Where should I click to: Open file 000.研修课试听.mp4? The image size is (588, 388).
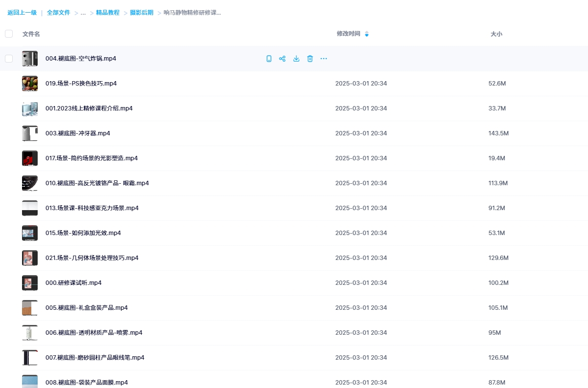tap(73, 283)
